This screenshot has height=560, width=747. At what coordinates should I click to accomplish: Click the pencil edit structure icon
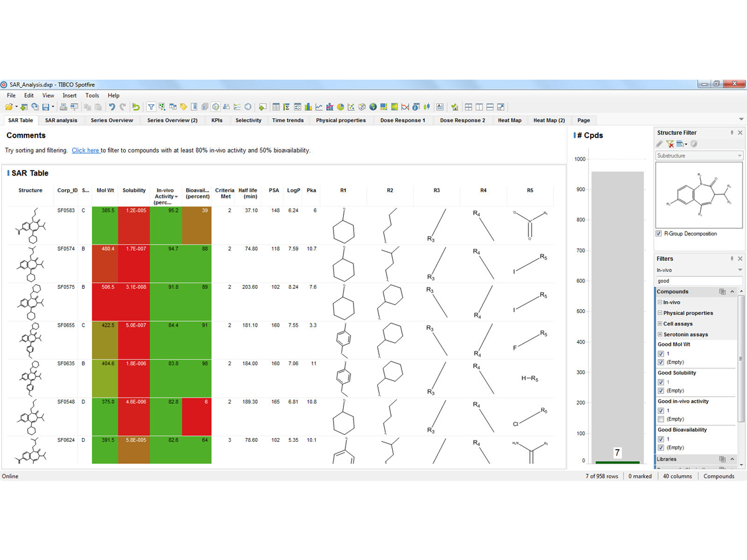click(660, 144)
